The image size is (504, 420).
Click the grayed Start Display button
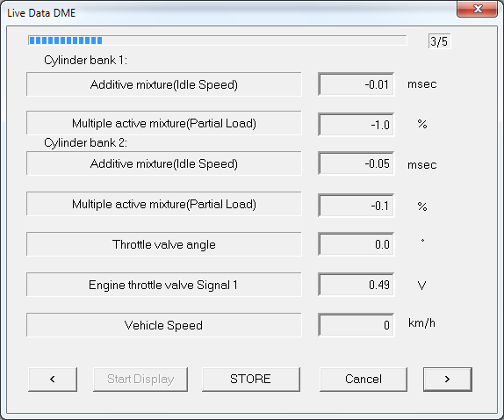tap(140, 380)
